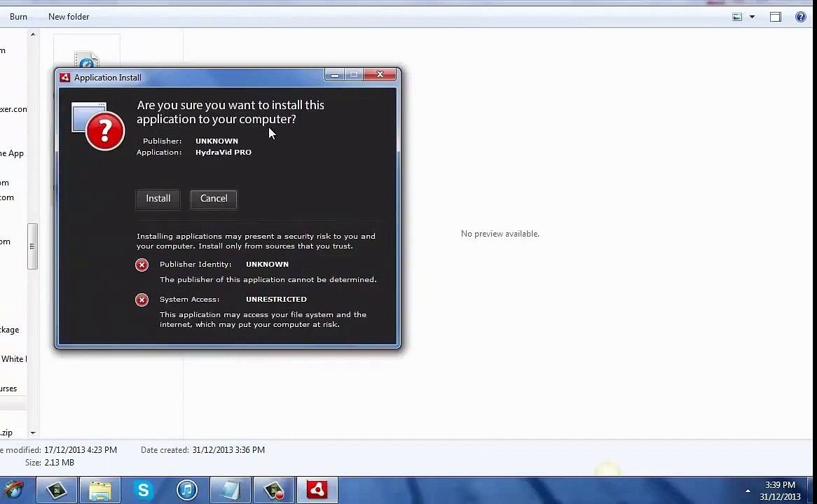Image resolution: width=817 pixels, height=504 pixels.
Task: Click the navigation pane scrollbar thumb
Action: [32, 246]
